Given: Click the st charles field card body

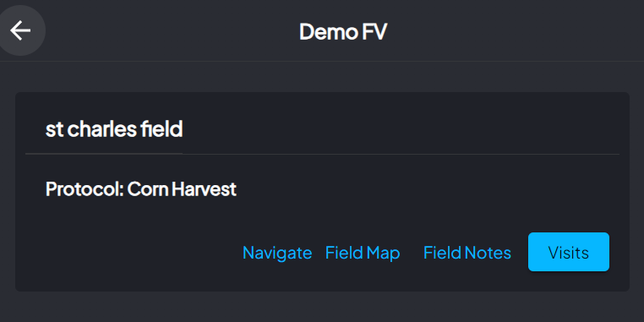Looking at the screenshot, I should point(322,192).
